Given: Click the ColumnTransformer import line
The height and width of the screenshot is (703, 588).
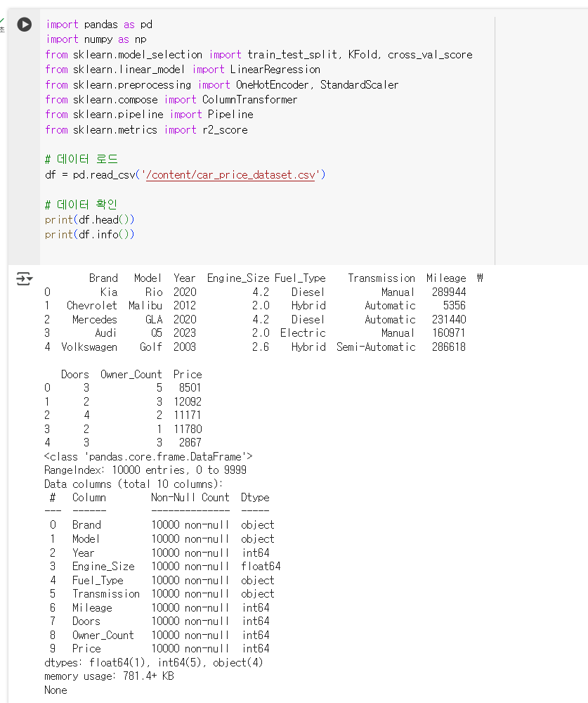Looking at the screenshot, I should pyautogui.click(x=171, y=100).
